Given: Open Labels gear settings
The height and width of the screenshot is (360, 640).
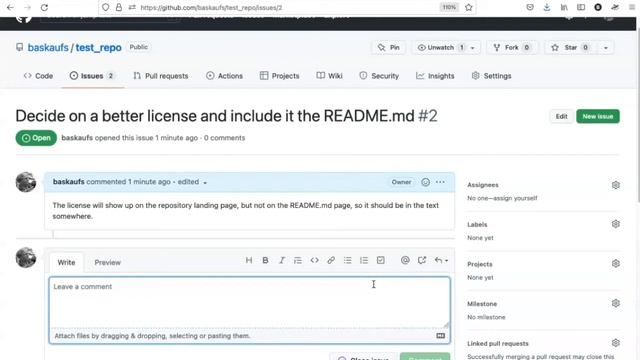Looking at the screenshot, I should (616, 224).
